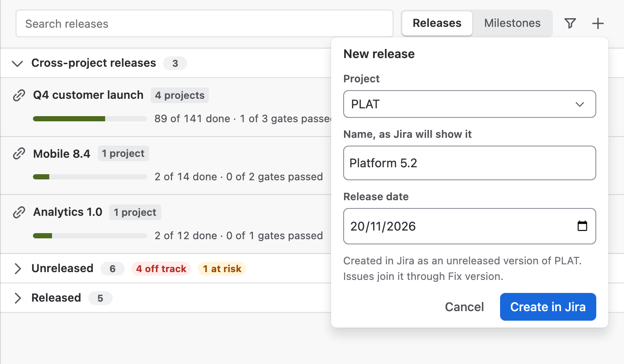The image size is (624, 364).
Task: Click the Cross-project releases count badge 3
Action: pyautogui.click(x=175, y=63)
